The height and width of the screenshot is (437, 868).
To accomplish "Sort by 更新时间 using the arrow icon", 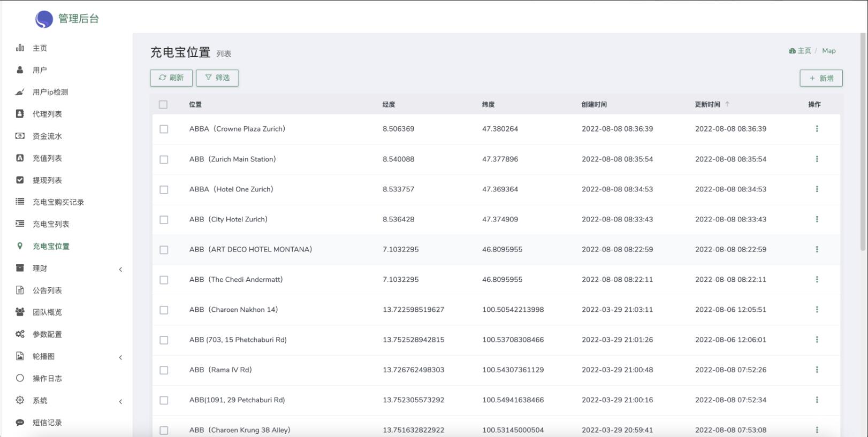I will [x=727, y=104].
